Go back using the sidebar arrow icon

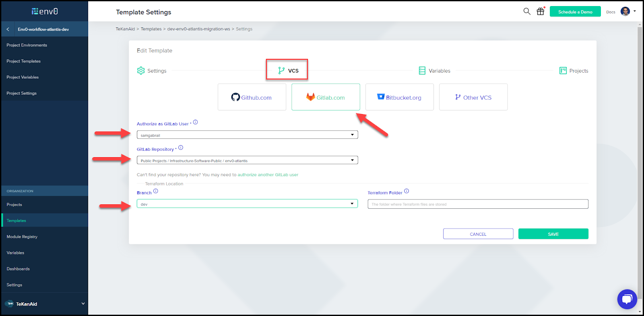tap(8, 29)
